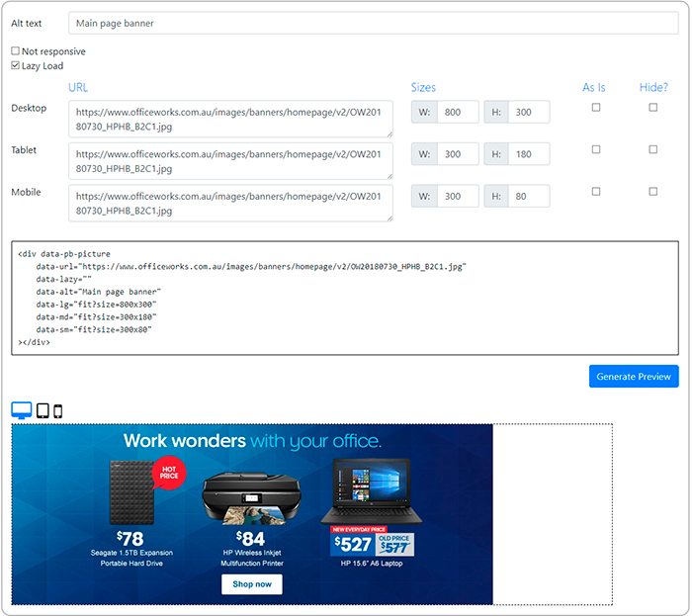
Task: Select the Mobile width field showing 300
Action: (458, 196)
